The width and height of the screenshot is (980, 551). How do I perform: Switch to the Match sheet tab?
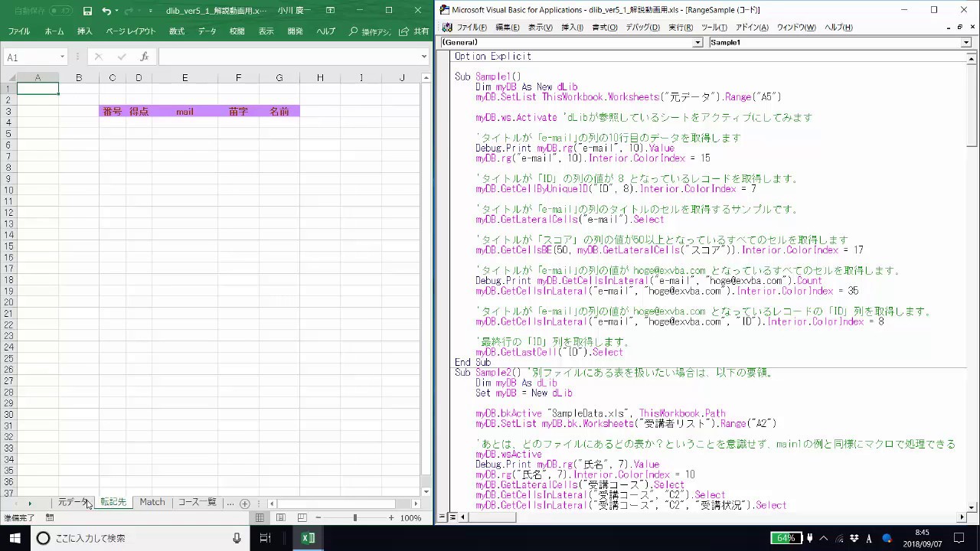[152, 502]
